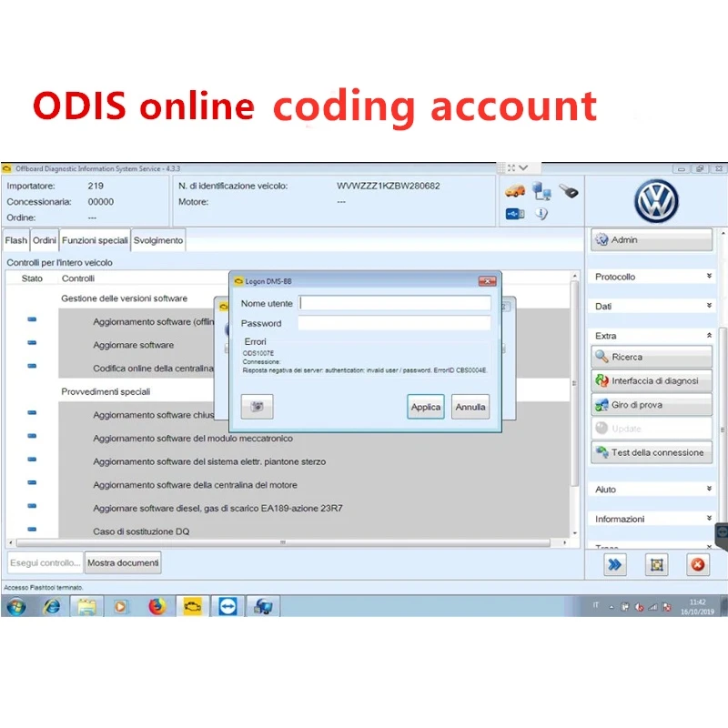
Task: Click the network computers taskbar icon
Action: click(x=263, y=606)
